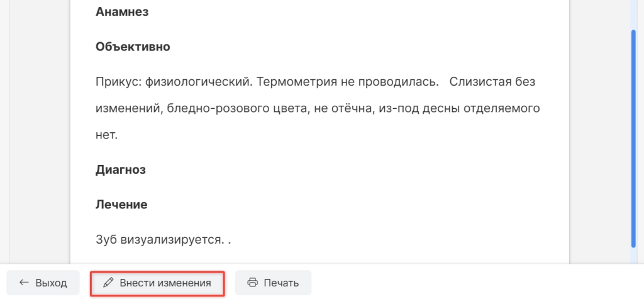
Task: Click the left arrow icon on Выход
Action: click(24, 283)
